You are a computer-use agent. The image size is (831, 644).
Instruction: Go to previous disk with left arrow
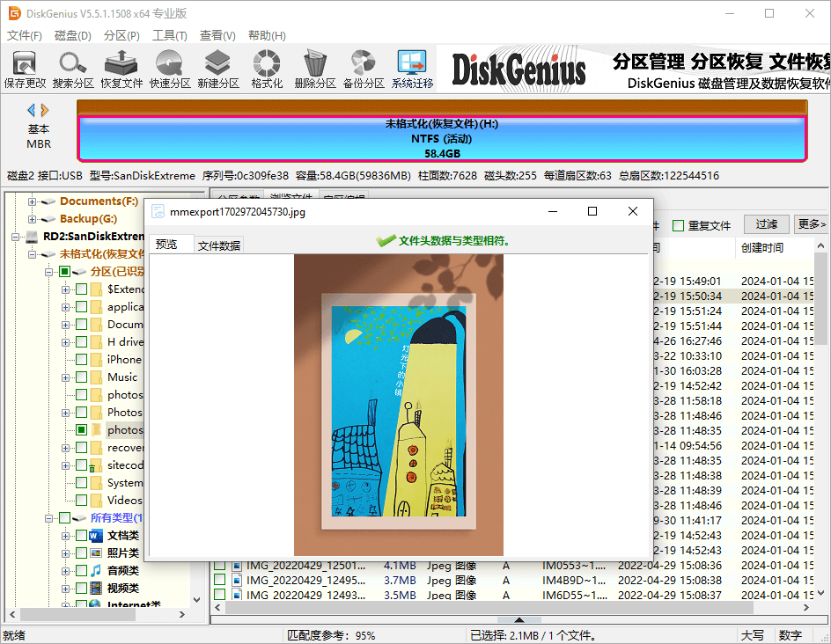31,110
